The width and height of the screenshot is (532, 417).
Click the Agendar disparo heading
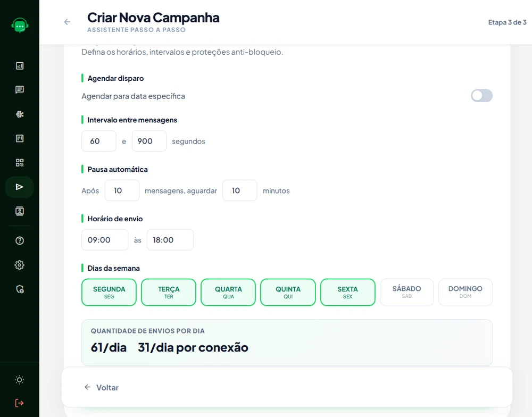[115, 78]
